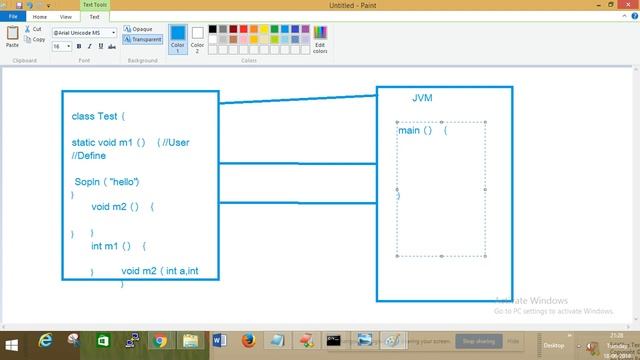Collapse the ribbon with the chevron
Screen dimensions: 640x360
tap(624, 16)
